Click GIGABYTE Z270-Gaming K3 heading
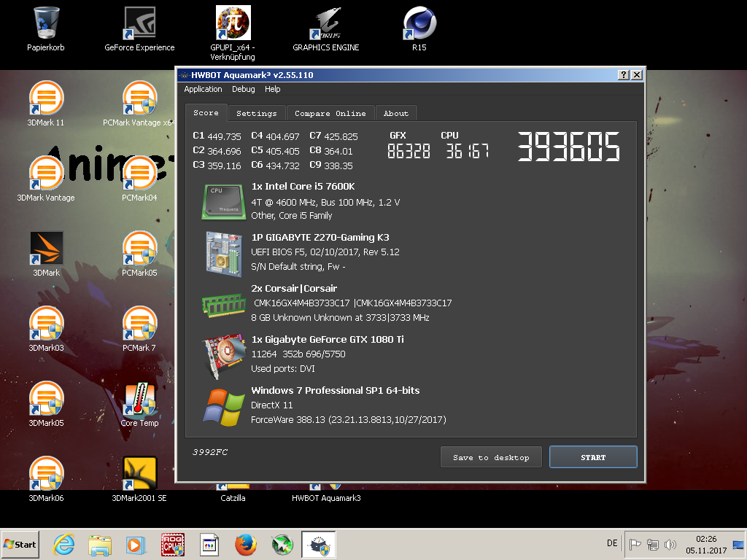Viewport: 747px width, 560px height. pos(320,237)
